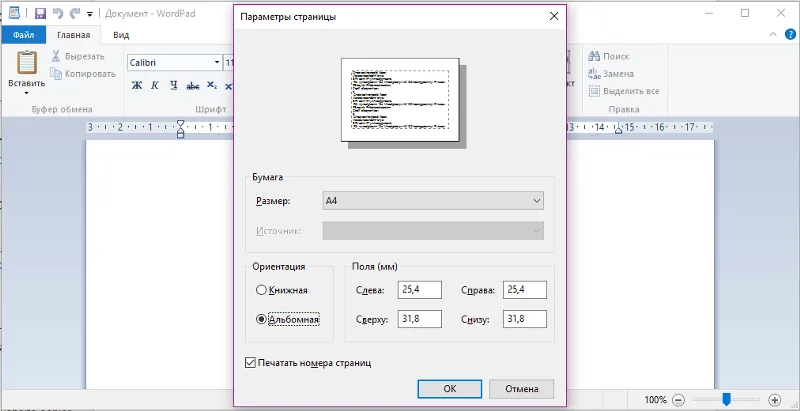The image size is (800, 411).
Task: Click the Слева margin field 25,4
Action: 420,290
